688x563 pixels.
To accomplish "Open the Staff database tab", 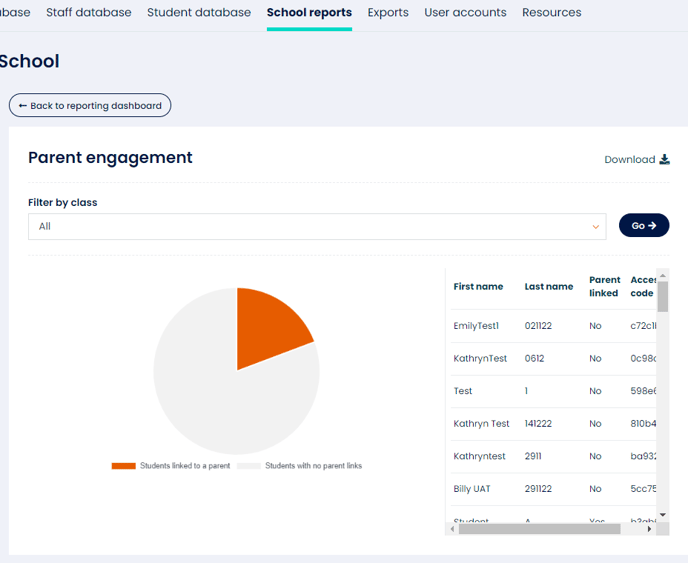I will 88,13.
